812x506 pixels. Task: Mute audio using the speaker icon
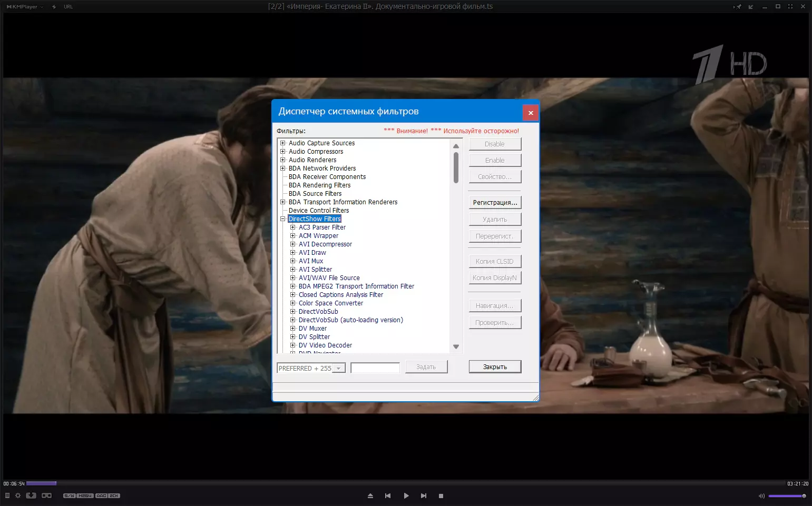761,495
